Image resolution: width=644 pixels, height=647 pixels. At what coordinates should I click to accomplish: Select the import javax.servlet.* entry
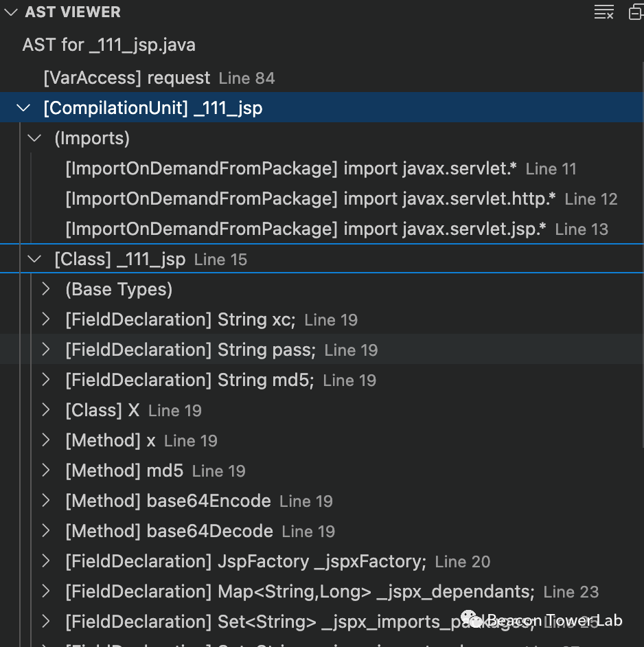pyautogui.click(x=290, y=168)
